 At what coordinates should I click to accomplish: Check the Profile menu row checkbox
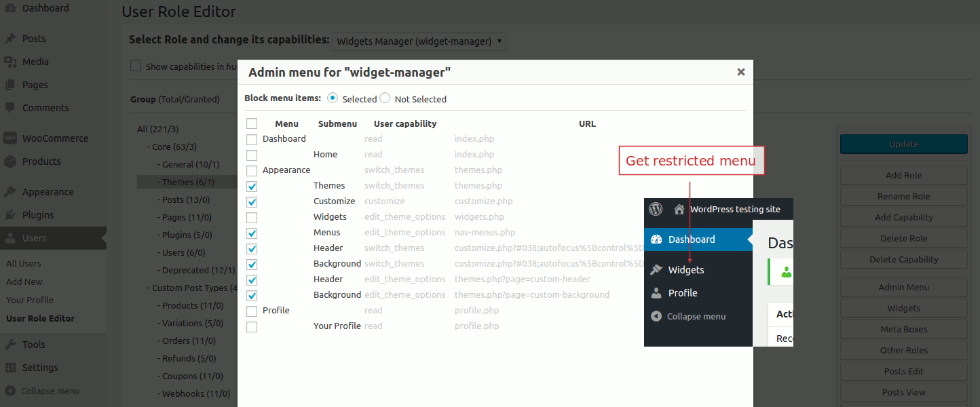pos(252,311)
